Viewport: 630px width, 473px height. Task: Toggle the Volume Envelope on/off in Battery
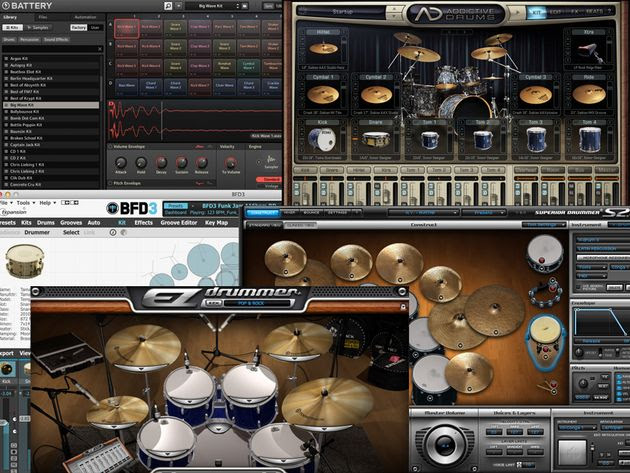(110, 147)
